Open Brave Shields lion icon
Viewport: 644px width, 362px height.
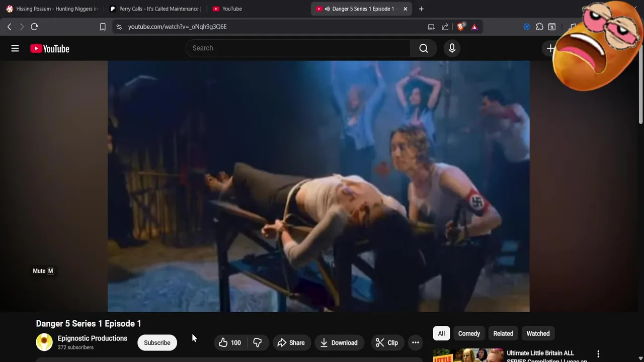point(460,27)
